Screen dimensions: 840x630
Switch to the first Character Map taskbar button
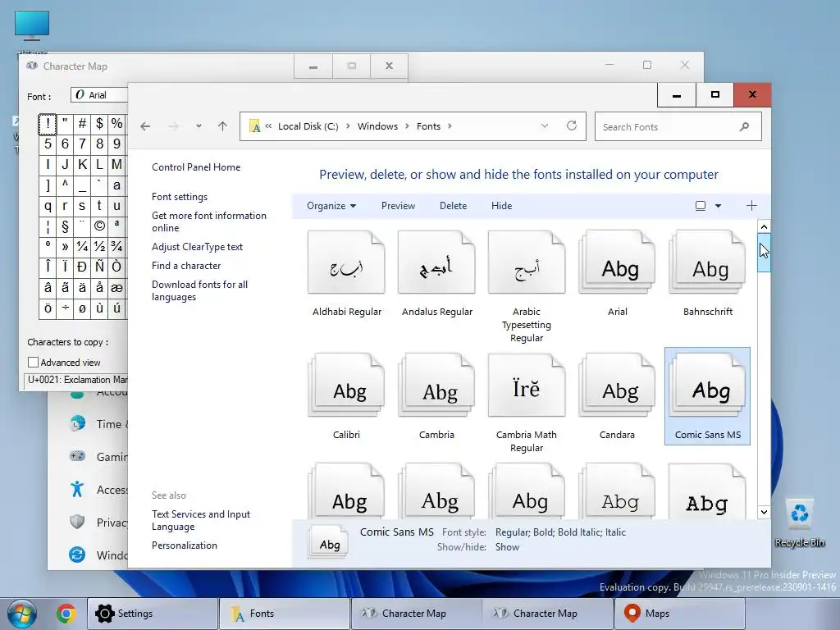coord(416,614)
